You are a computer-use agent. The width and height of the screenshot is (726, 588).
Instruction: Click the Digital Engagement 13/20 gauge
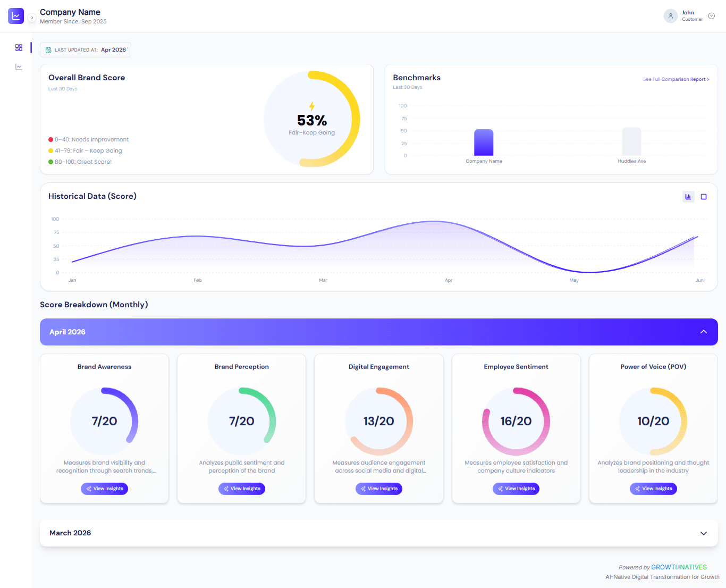[379, 421]
